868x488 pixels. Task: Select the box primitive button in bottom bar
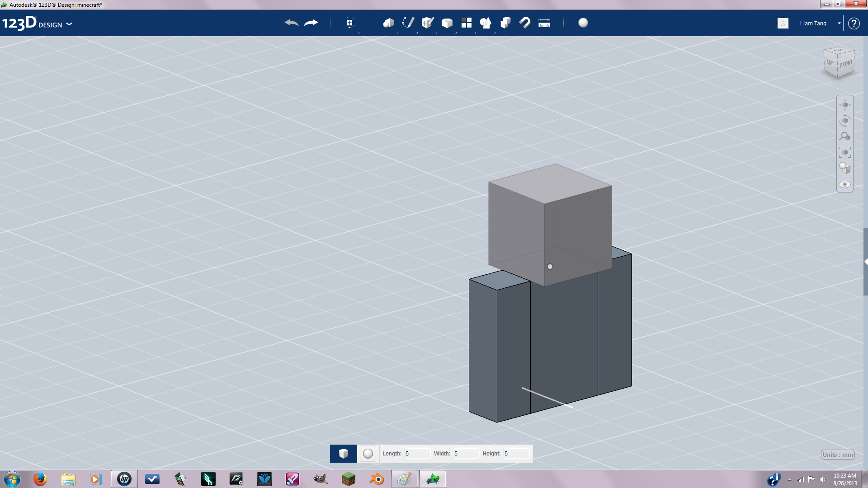tap(344, 454)
